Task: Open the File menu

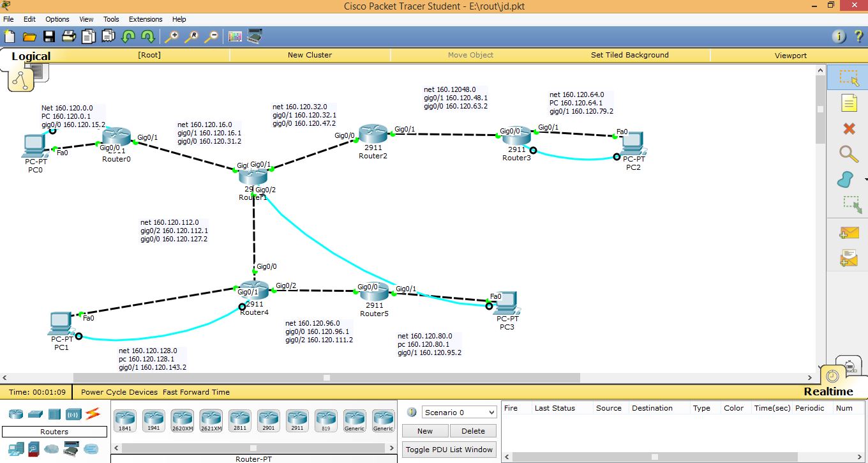Action: click(8, 19)
